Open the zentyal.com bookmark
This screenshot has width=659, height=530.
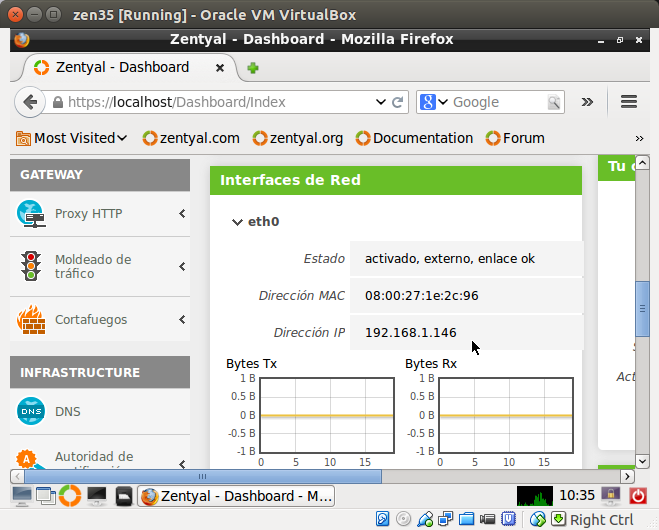point(191,138)
